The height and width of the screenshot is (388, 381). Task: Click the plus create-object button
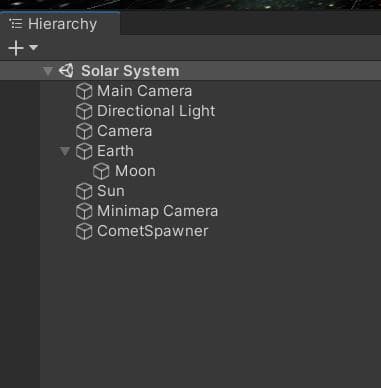click(16, 48)
